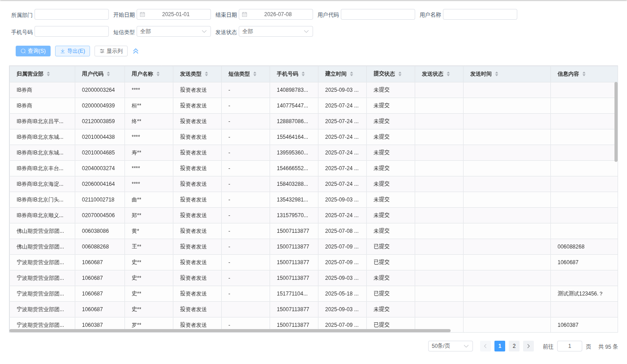Image resolution: width=627 pixels, height=364 pixels.
Task: Click IB券商IB北京昌平... department cell
Action: (42, 121)
